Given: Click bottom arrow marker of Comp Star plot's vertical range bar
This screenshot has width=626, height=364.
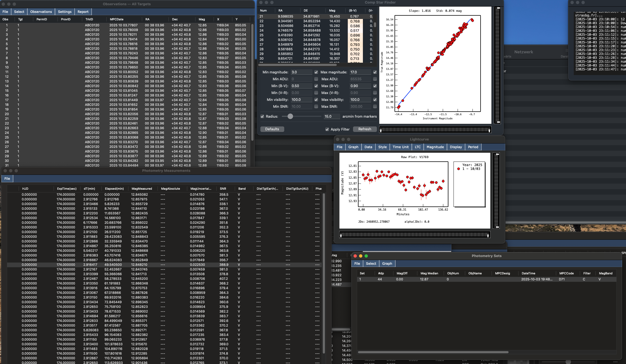Looking at the screenshot, I should click(x=498, y=122).
